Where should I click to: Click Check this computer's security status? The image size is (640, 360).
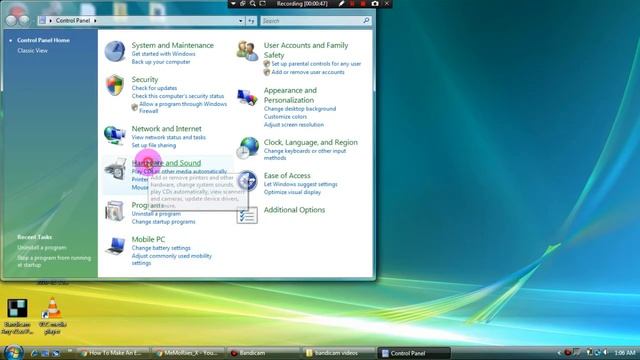click(x=178, y=96)
